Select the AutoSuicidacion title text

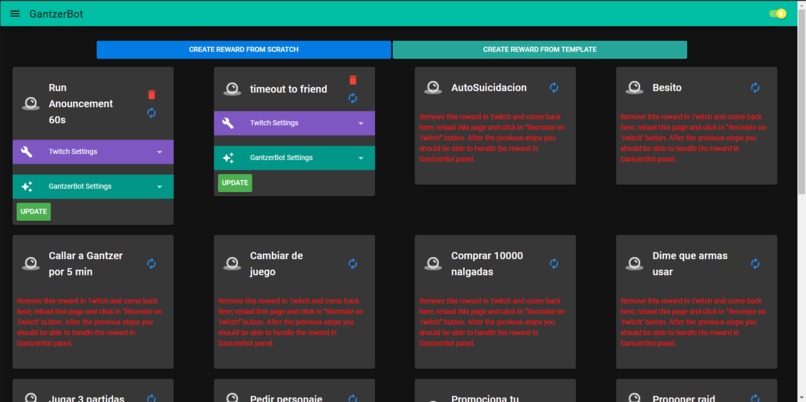tap(489, 88)
